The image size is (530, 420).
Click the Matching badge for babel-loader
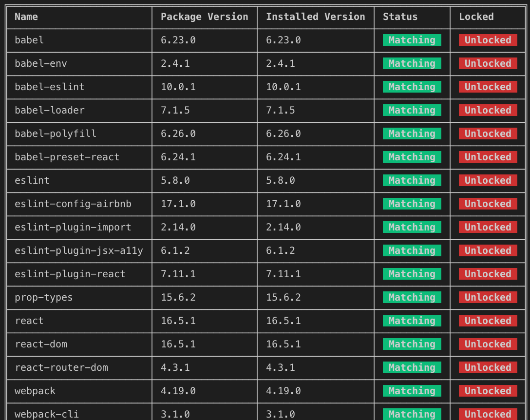pos(412,110)
